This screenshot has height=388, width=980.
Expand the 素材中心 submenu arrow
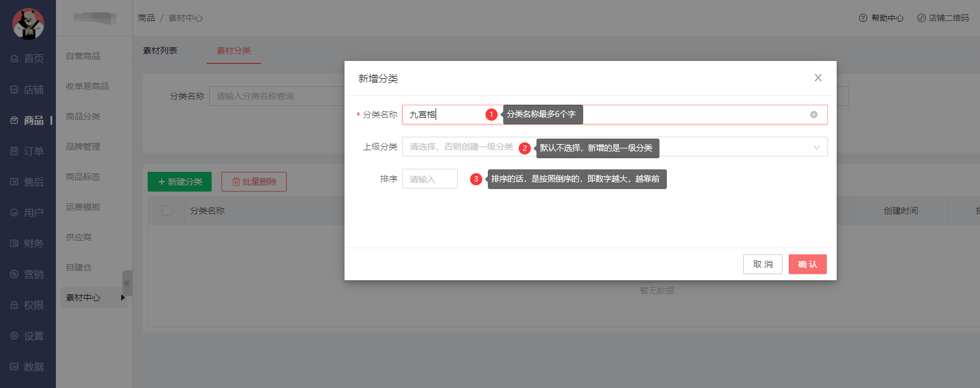click(123, 297)
